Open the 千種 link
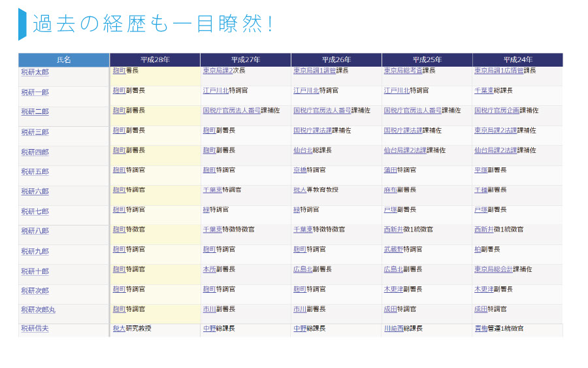Image resolution: width=588 pixels, height=368 pixels. pos(481,190)
